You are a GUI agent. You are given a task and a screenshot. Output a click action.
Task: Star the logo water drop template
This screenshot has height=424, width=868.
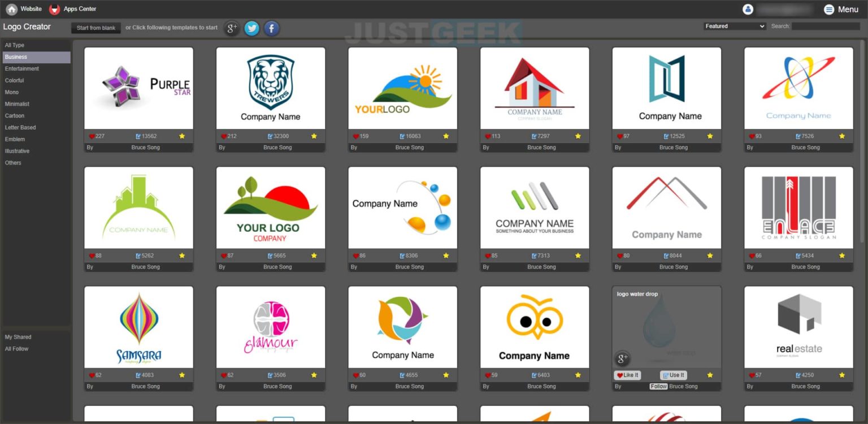pyautogui.click(x=710, y=375)
